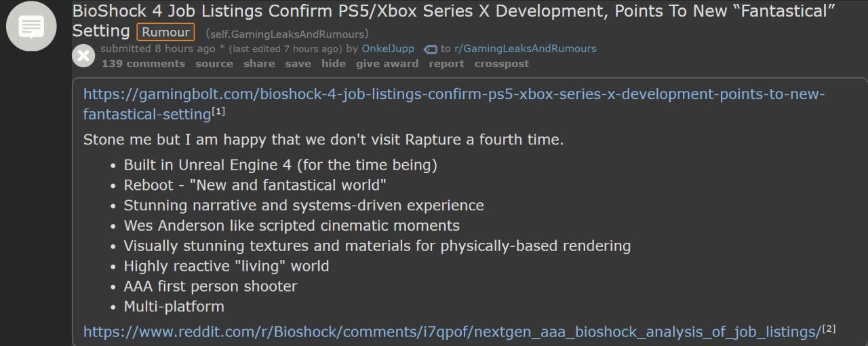Go to the r/GamingLeaksAndRumours subreddit
Screen dimensions: 868x346
click(524, 49)
